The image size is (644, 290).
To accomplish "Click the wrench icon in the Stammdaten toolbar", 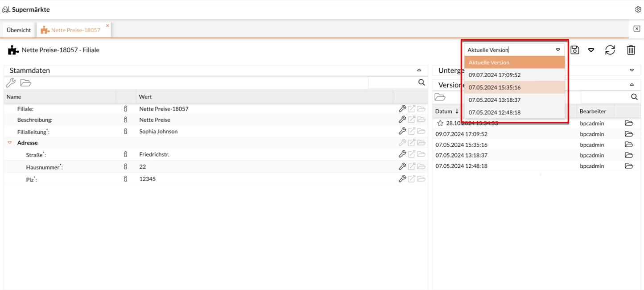I will (x=11, y=83).
